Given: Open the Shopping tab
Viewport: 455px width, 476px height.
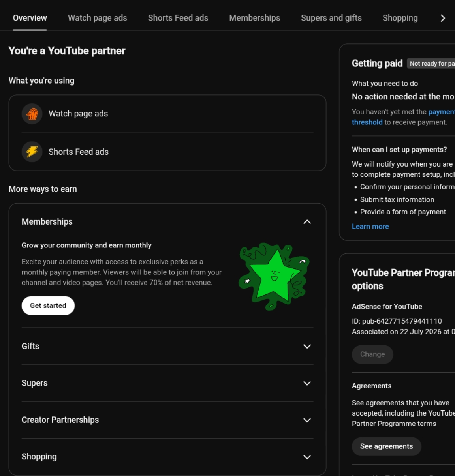Looking at the screenshot, I should click(400, 18).
